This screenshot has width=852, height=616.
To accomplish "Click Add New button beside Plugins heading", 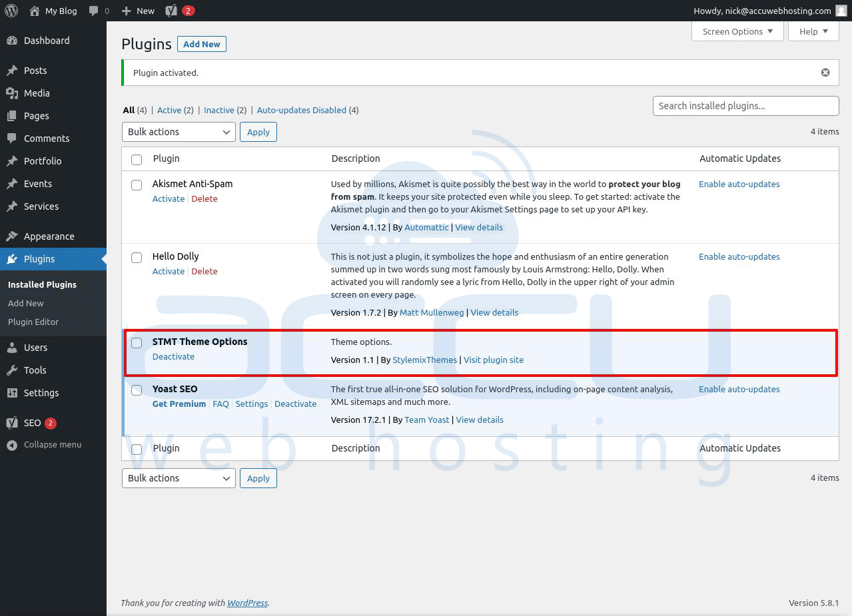I will (x=202, y=44).
